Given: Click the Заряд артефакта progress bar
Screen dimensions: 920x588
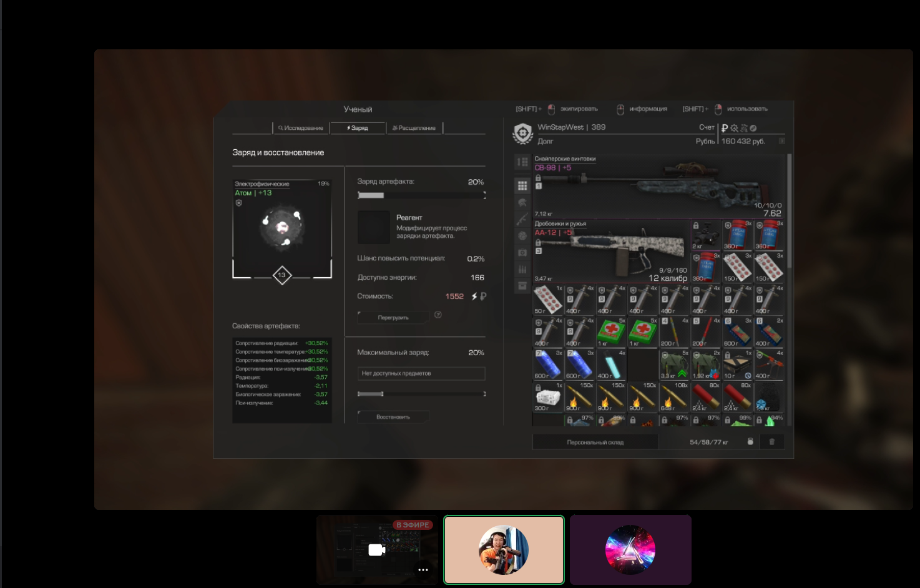Looking at the screenshot, I should click(421, 195).
